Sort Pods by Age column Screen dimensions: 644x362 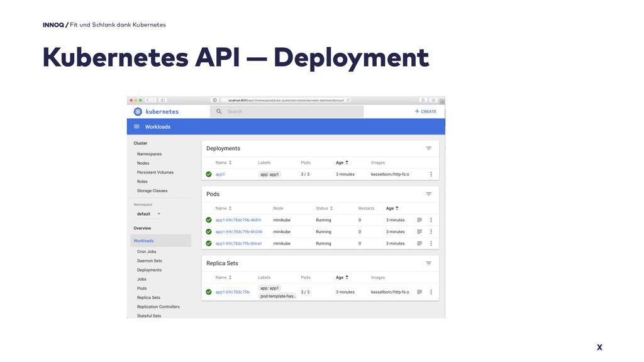[392, 209]
